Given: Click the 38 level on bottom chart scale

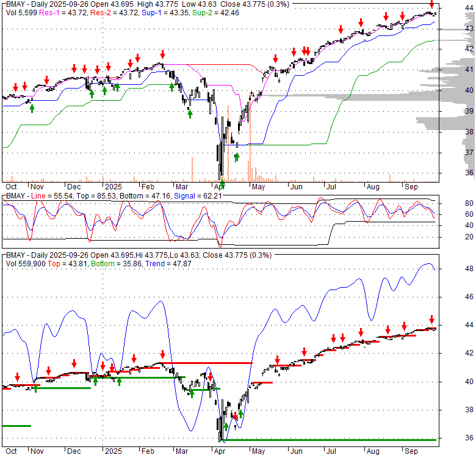Looking at the screenshot, I should click(469, 410).
